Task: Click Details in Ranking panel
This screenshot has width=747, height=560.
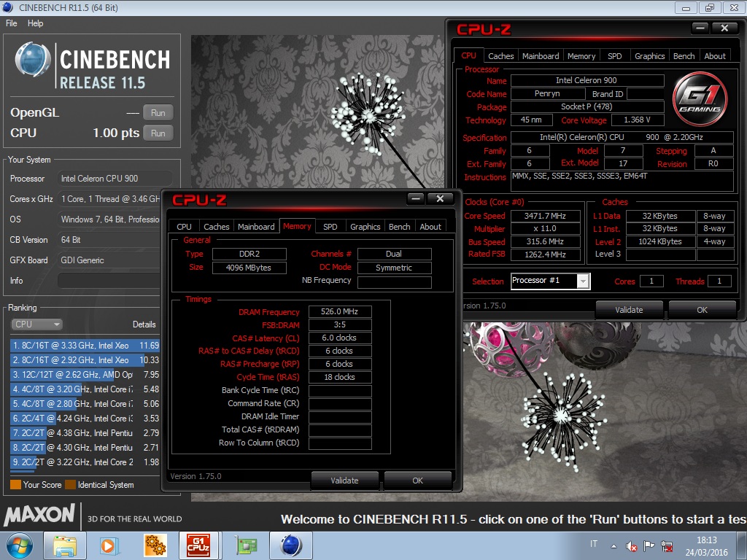Action: point(144,324)
